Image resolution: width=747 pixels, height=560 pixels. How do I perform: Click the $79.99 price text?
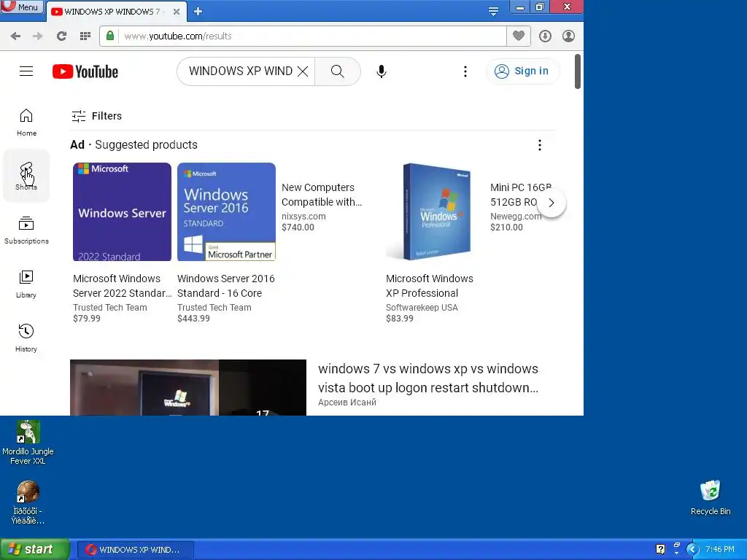pos(87,319)
